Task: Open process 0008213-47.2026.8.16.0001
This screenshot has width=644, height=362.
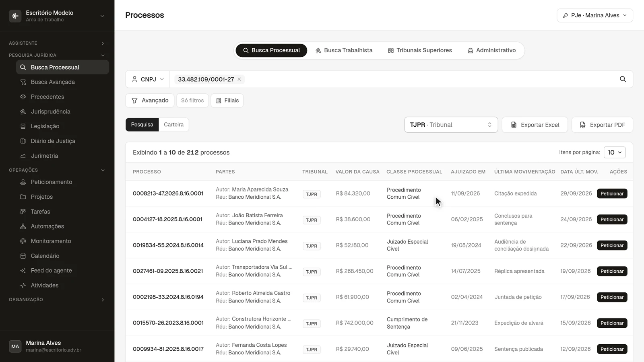Action: pos(168,193)
